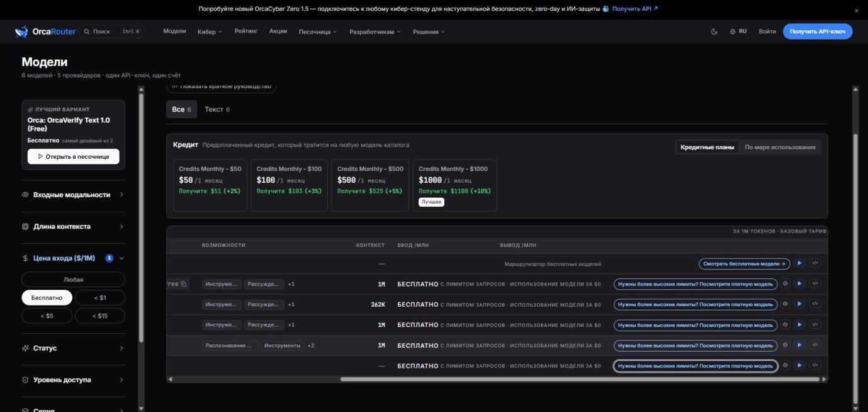Open code snippet for free models router row
The width and height of the screenshot is (868, 412).
(815, 263)
